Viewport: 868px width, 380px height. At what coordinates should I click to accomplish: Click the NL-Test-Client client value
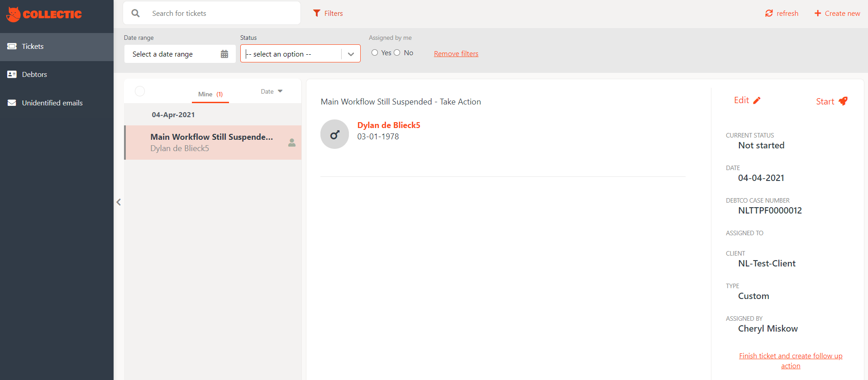(x=767, y=263)
